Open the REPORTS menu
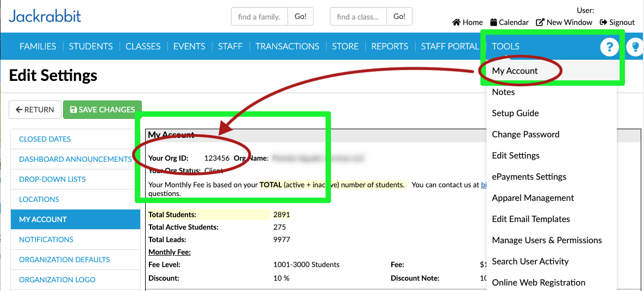This screenshot has width=644, height=291. pyautogui.click(x=390, y=46)
